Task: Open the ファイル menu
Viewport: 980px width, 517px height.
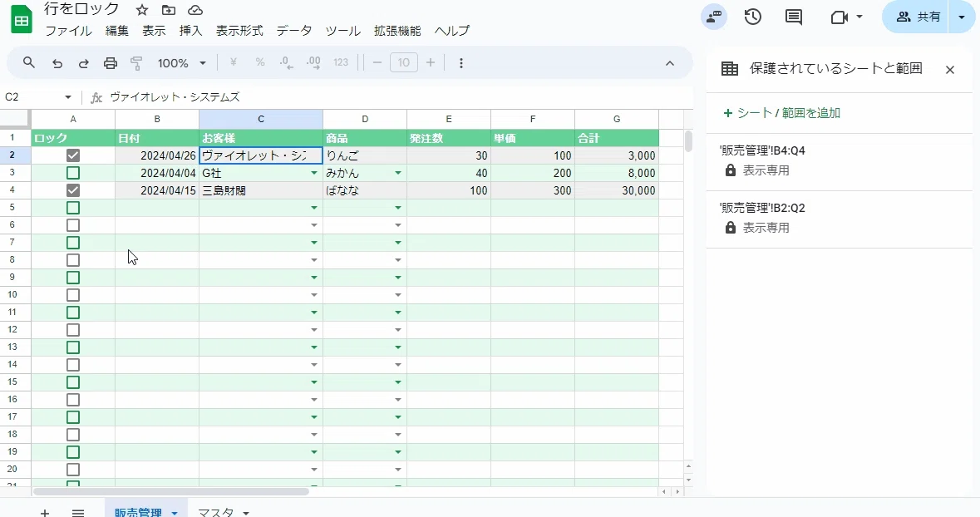Action: pos(69,31)
